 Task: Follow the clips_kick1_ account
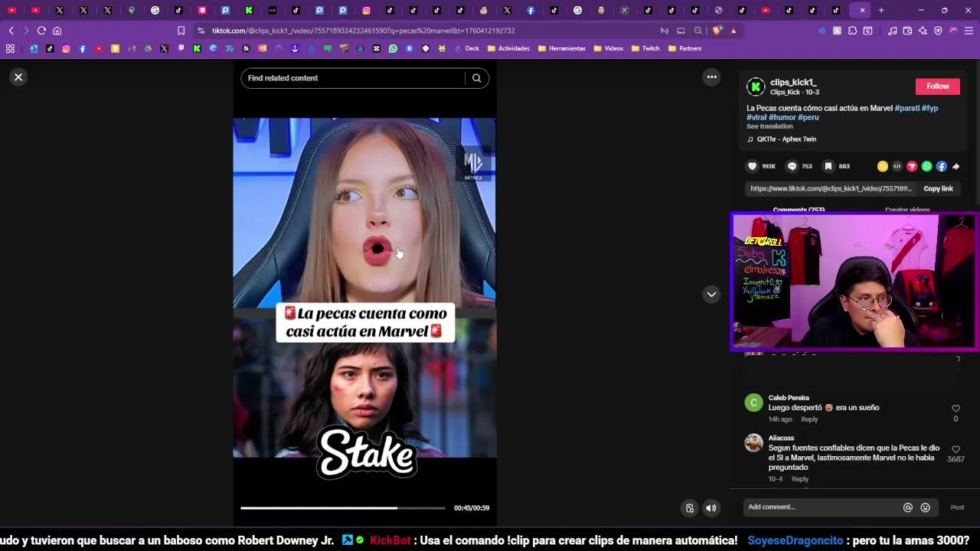pos(937,86)
